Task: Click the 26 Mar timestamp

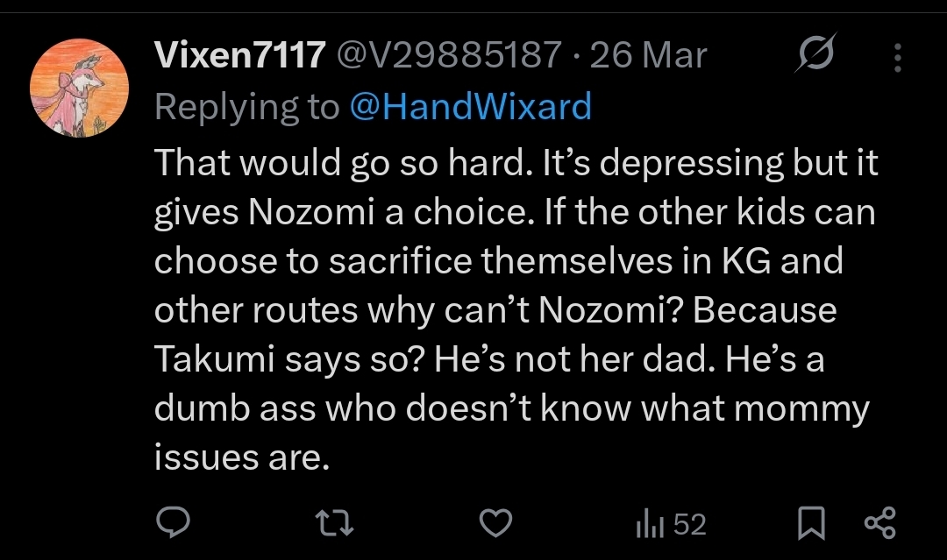Action: (x=648, y=55)
